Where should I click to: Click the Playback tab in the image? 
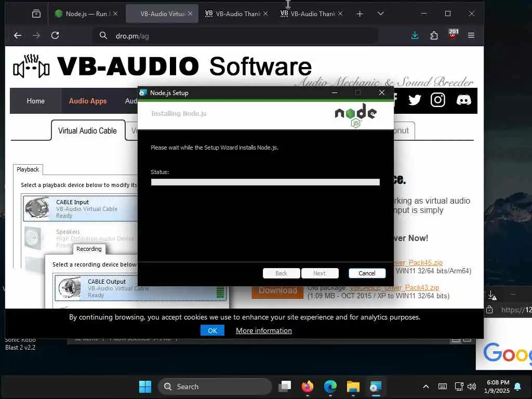(28, 169)
